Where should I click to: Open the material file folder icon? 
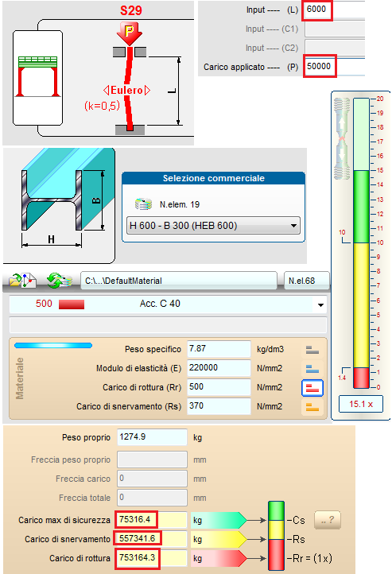22,281
